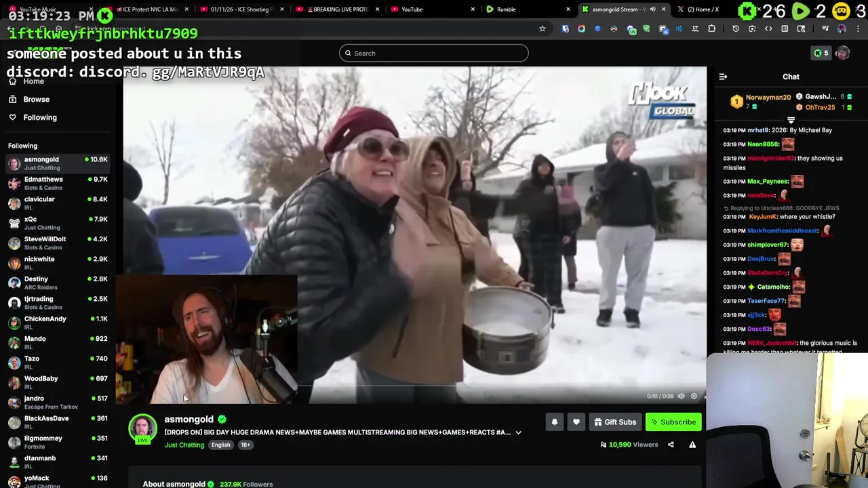This screenshot has width=868, height=488.
Task: Click asmongold's live avatar
Action: tap(142, 428)
